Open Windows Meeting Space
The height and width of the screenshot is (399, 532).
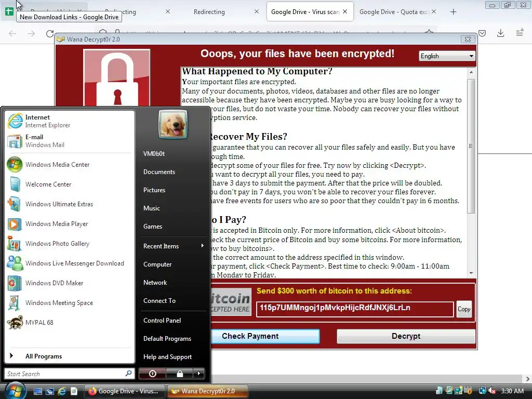coord(69,303)
